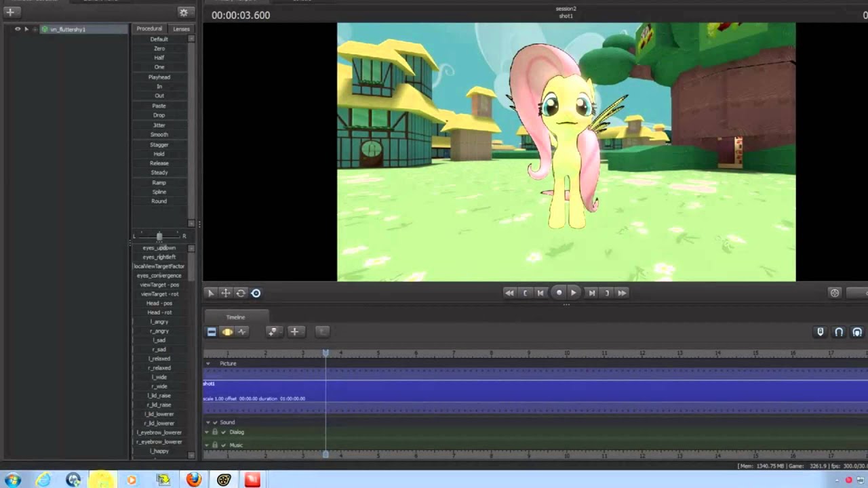868x488 pixels.
Task: Select the Head - rot control
Action: pos(159,312)
